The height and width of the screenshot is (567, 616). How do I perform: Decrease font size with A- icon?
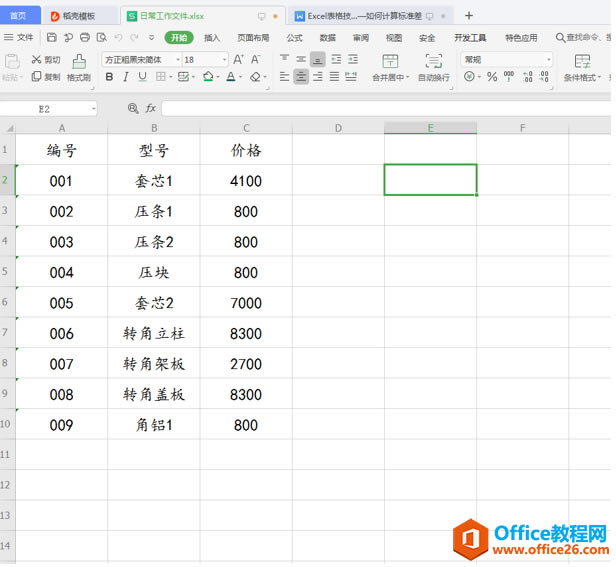(x=256, y=59)
